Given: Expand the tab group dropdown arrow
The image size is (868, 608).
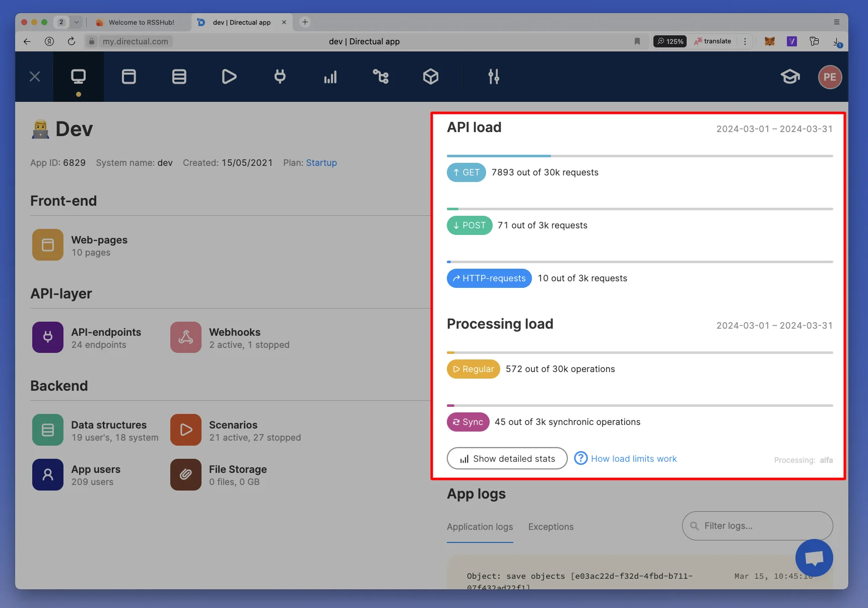Looking at the screenshot, I should pos(77,22).
